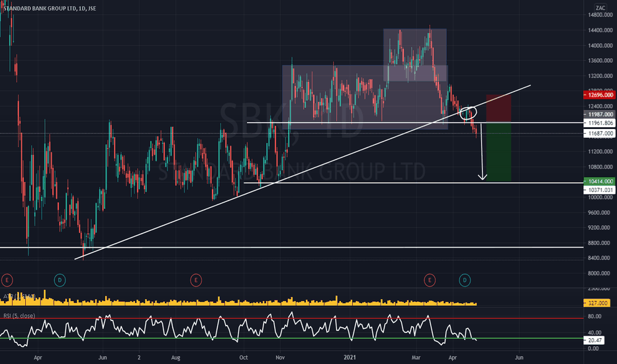
Task: Click the 8800.000 price axis label
Action: (600, 243)
